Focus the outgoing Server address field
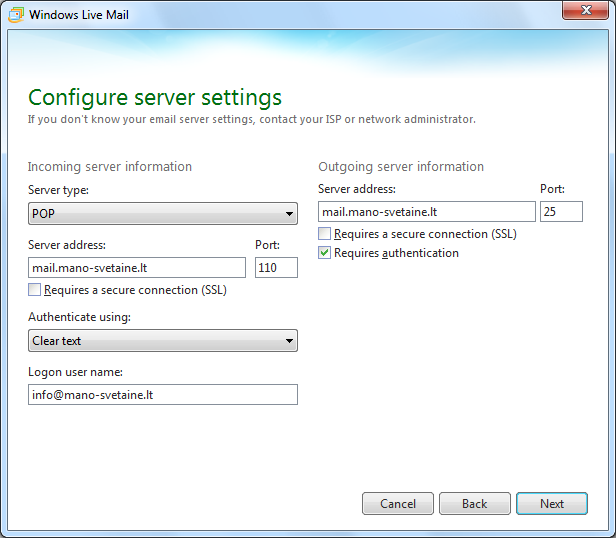The height and width of the screenshot is (538, 616). (x=427, y=212)
